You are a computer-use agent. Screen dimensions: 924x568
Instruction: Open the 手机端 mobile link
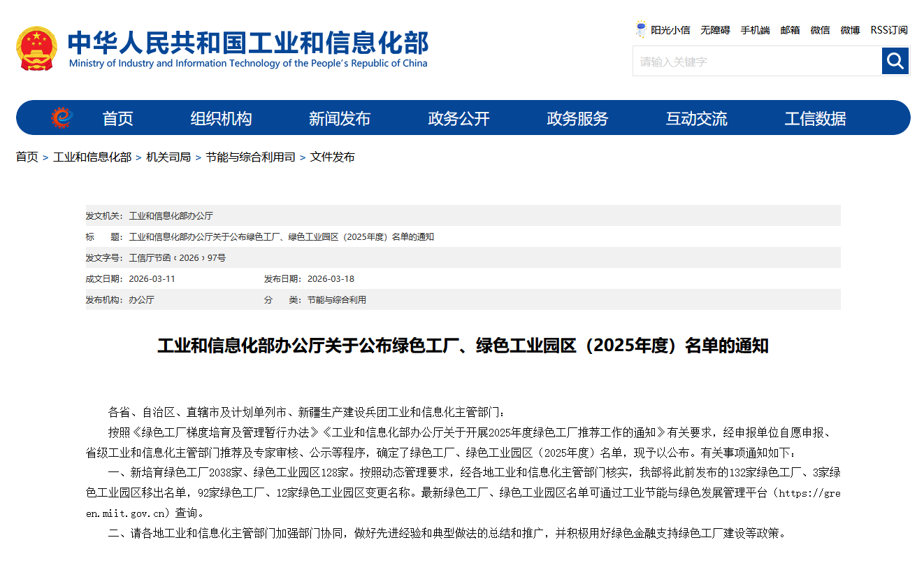pos(755,29)
